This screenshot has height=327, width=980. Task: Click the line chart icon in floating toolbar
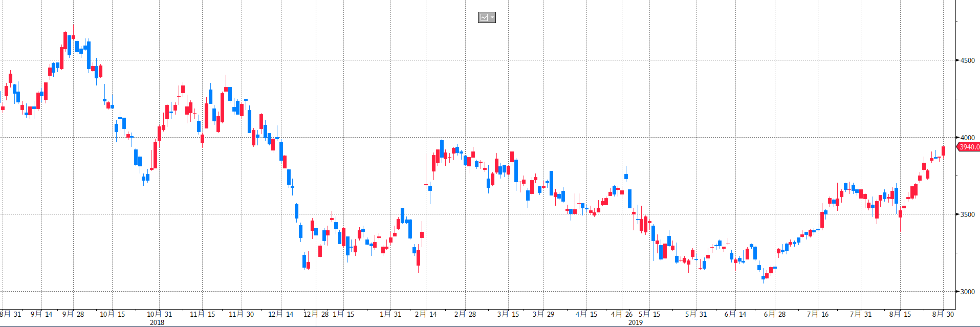point(484,17)
